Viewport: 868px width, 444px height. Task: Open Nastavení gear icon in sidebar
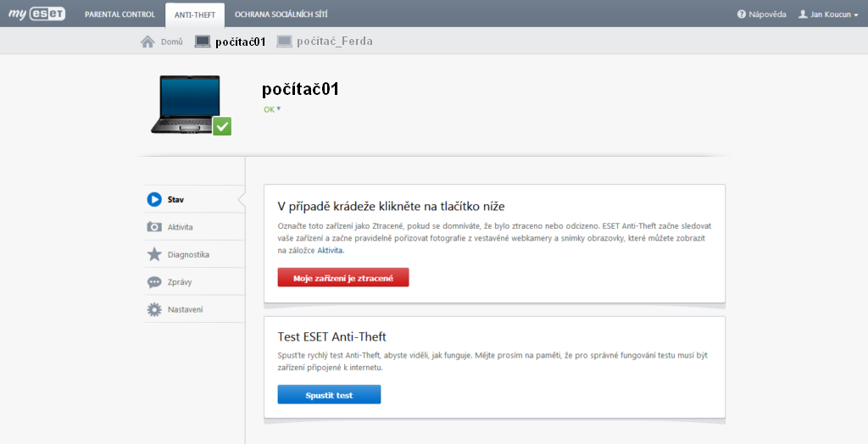pyautogui.click(x=154, y=309)
